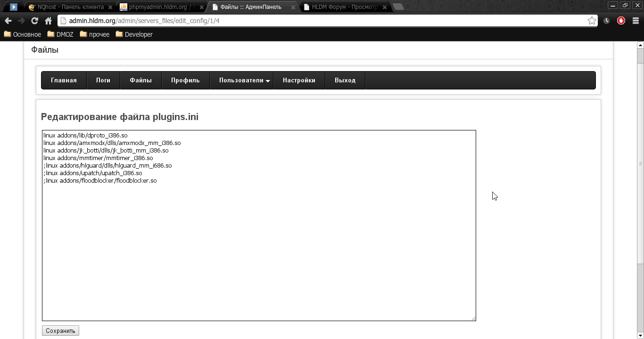Screen dimensions: 644x339
Task: Click the red stop-hand extension icon
Action: [x=621, y=21]
